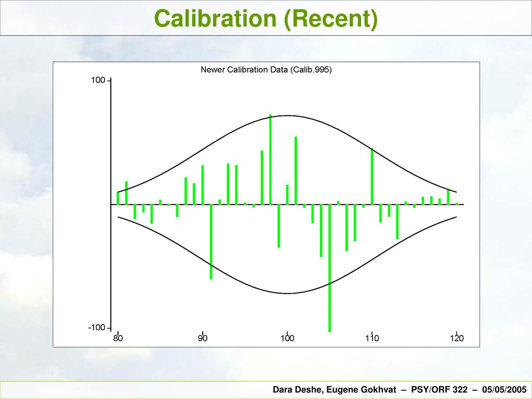Click the footer text "Dara Deshe, Eugene Gokhvat"

pos(334,390)
